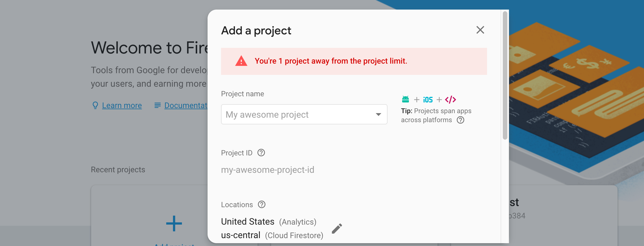Open the cross-platform tip help icon

(460, 120)
